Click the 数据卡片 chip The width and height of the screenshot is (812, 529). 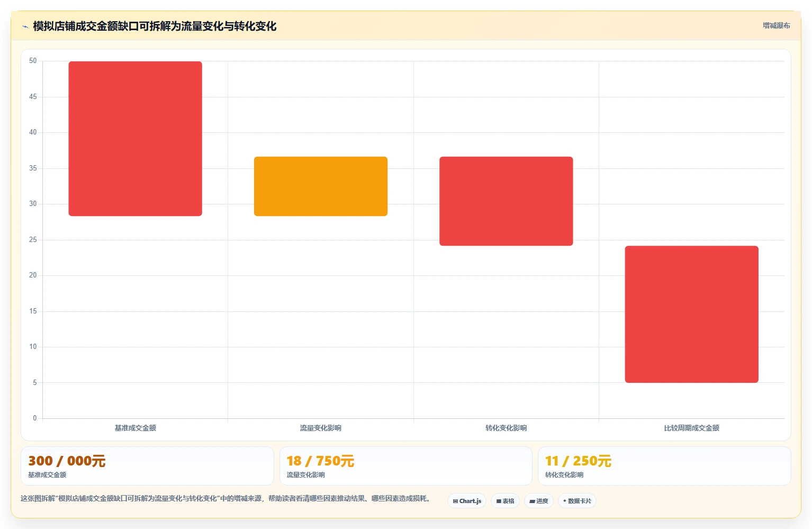point(577,501)
